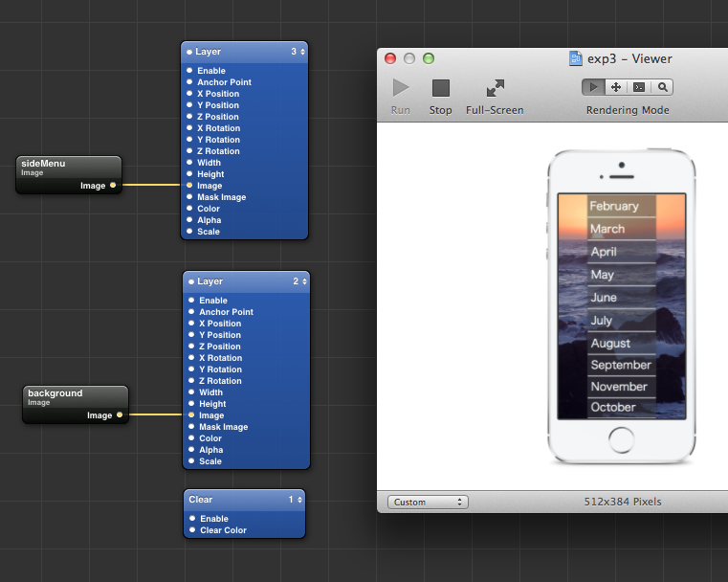Click the iPhone home button in Viewer
Viewport: 728px width, 582px height.
point(621,440)
